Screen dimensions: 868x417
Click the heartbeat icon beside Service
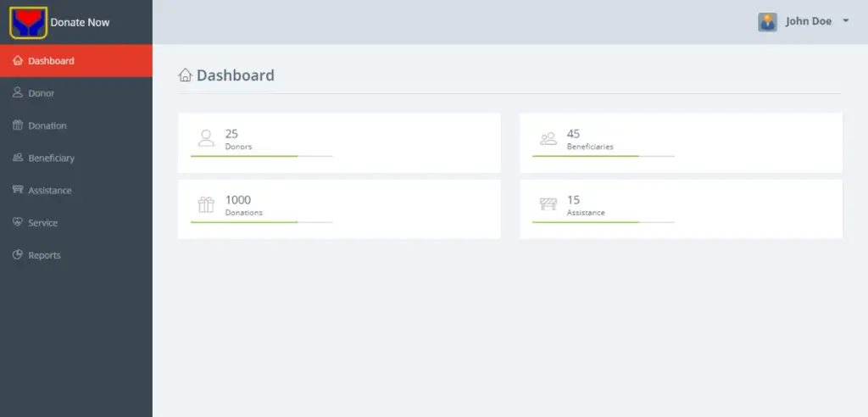(x=18, y=222)
